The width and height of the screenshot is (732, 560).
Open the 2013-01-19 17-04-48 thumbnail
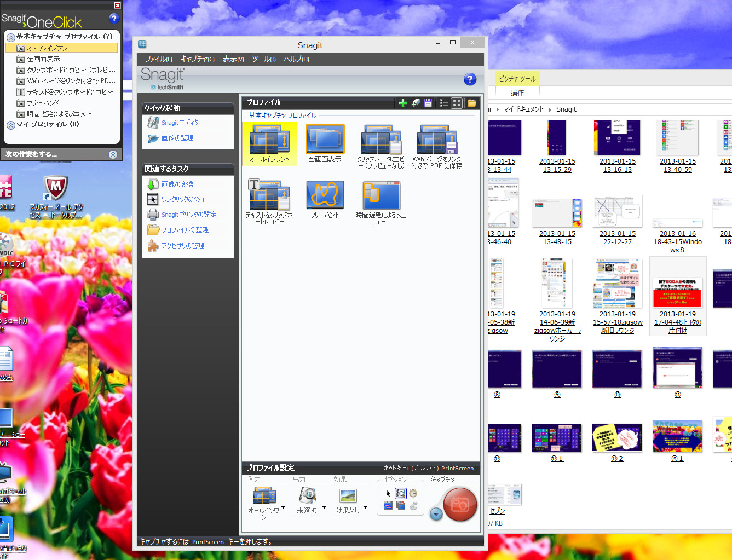677,292
